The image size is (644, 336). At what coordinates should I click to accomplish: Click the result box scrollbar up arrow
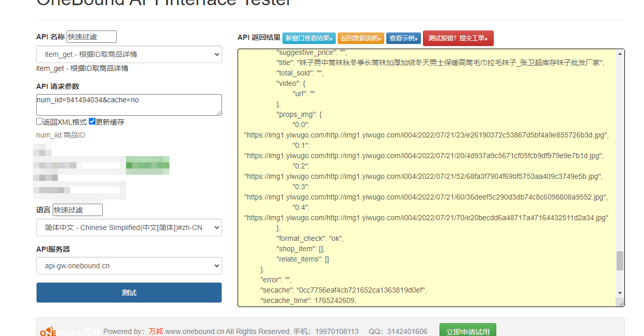click(x=620, y=53)
